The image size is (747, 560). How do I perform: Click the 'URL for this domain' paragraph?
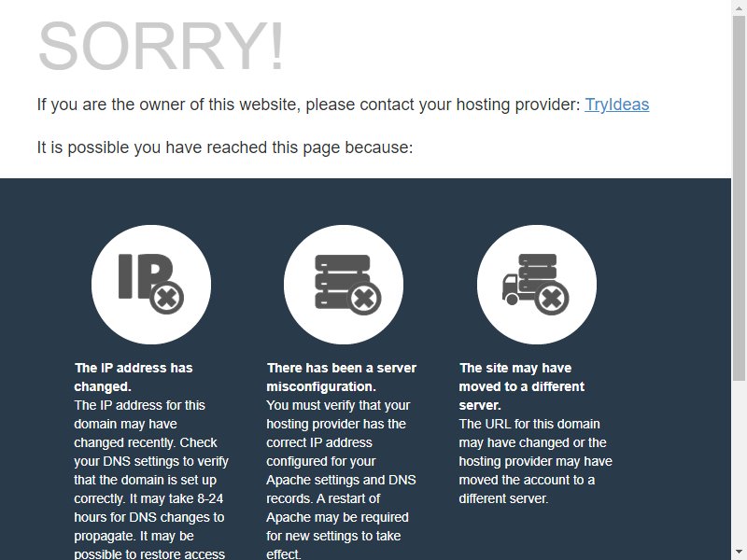pos(535,461)
